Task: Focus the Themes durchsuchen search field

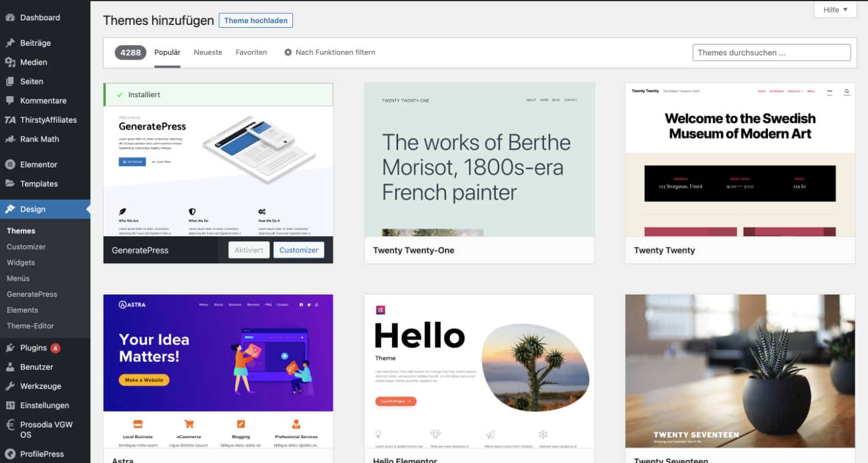Action: (771, 52)
